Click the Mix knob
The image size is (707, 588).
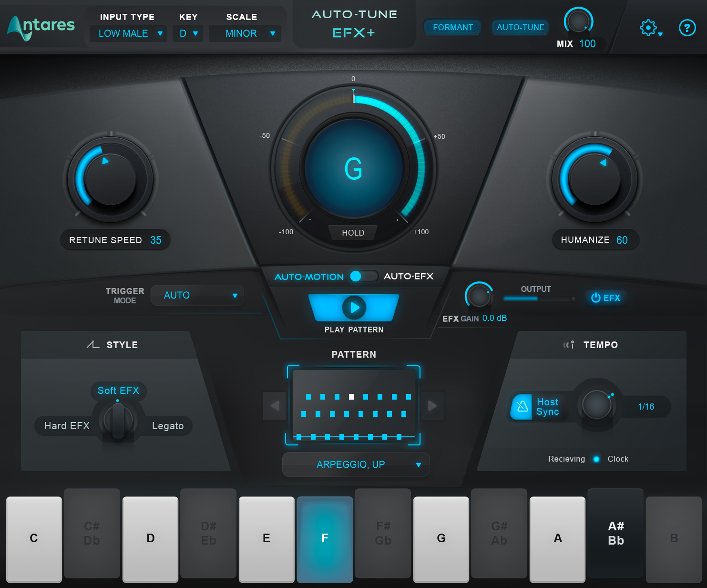pyautogui.click(x=578, y=22)
